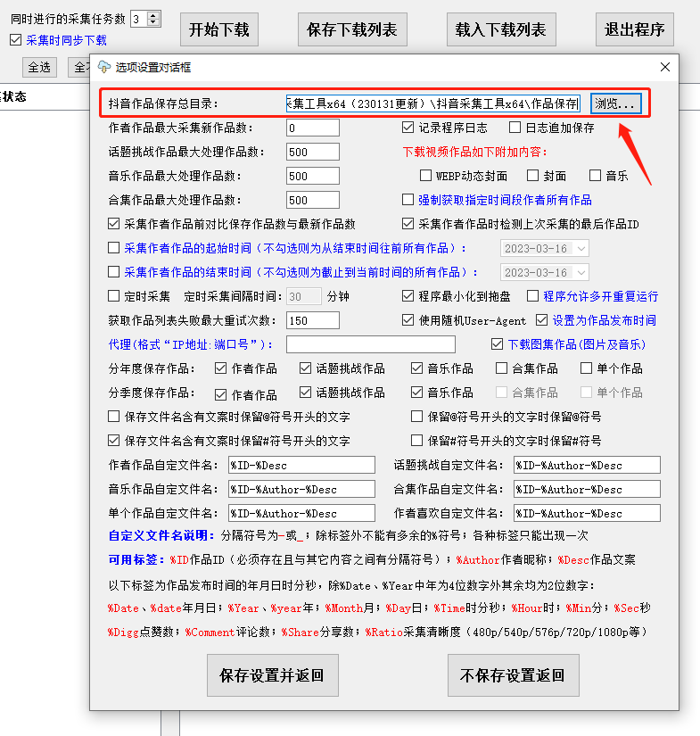
Task: Click 抖音作品保存总目录 path field
Action: tap(433, 103)
